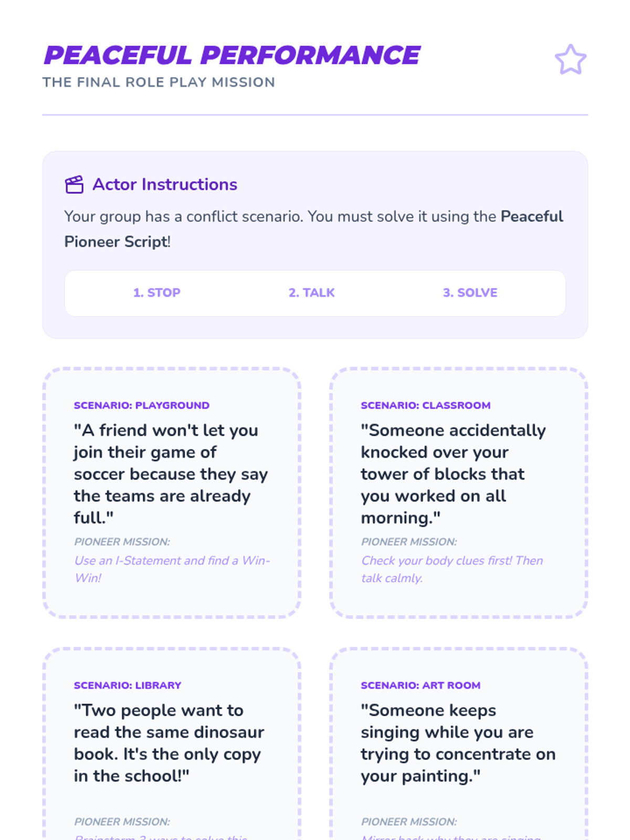The height and width of the screenshot is (840, 630).
Task: Click the Peaceful Performance title
Action: [x=232, y=55]
